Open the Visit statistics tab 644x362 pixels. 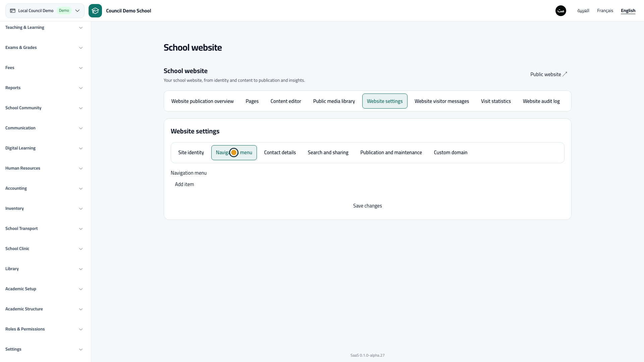pyautogui.click(x=496, y=101)
